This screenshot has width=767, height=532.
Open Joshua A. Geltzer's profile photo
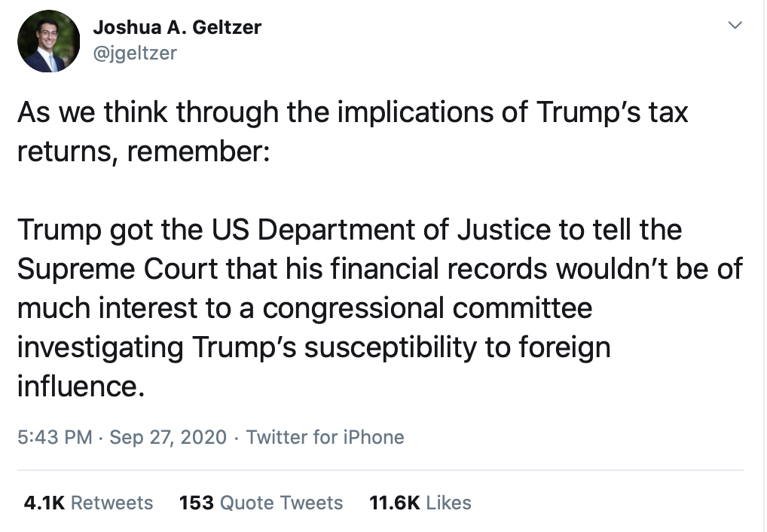tap(48, 41)
